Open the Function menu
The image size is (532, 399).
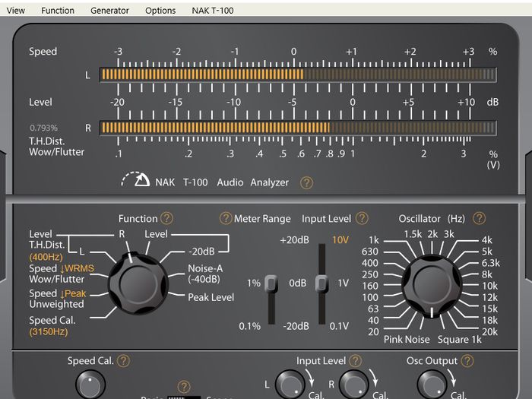[58, 11]
